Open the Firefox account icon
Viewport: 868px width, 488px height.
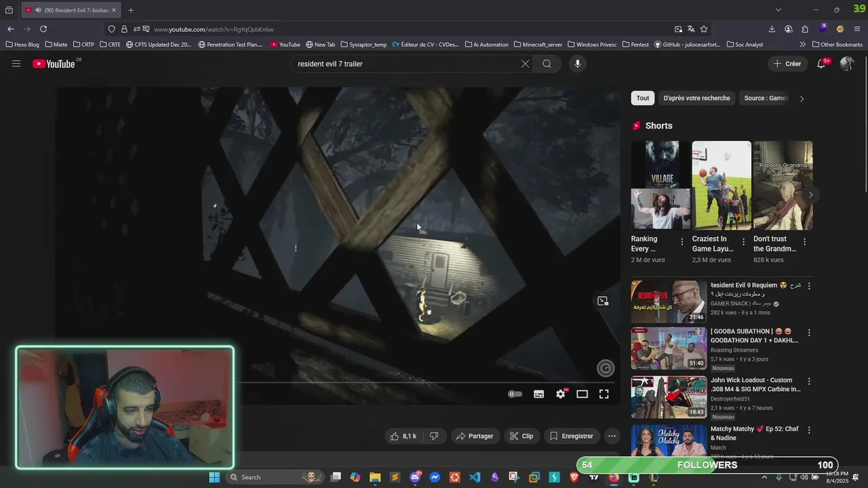(789, 29)
